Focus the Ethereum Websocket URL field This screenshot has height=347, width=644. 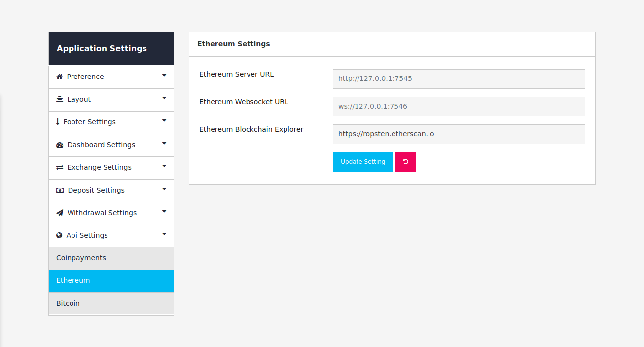(459, 107)
